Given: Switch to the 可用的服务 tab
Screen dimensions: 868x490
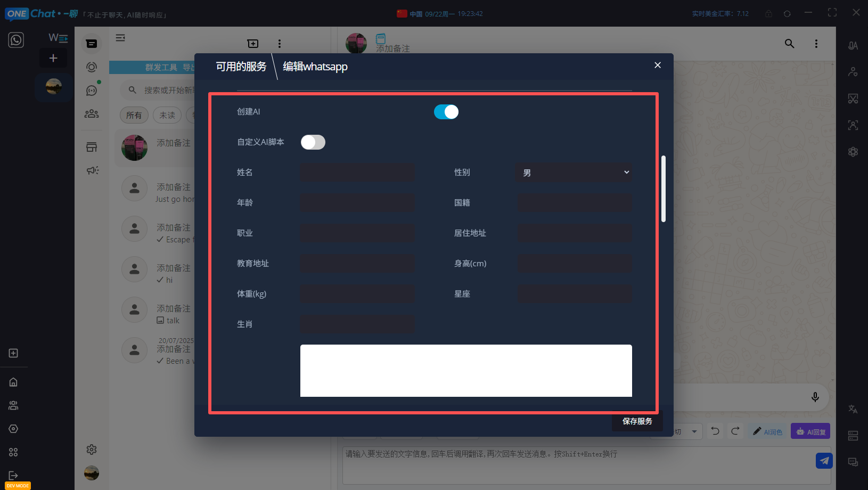Looking at the screenshot, I should (241, 66).
